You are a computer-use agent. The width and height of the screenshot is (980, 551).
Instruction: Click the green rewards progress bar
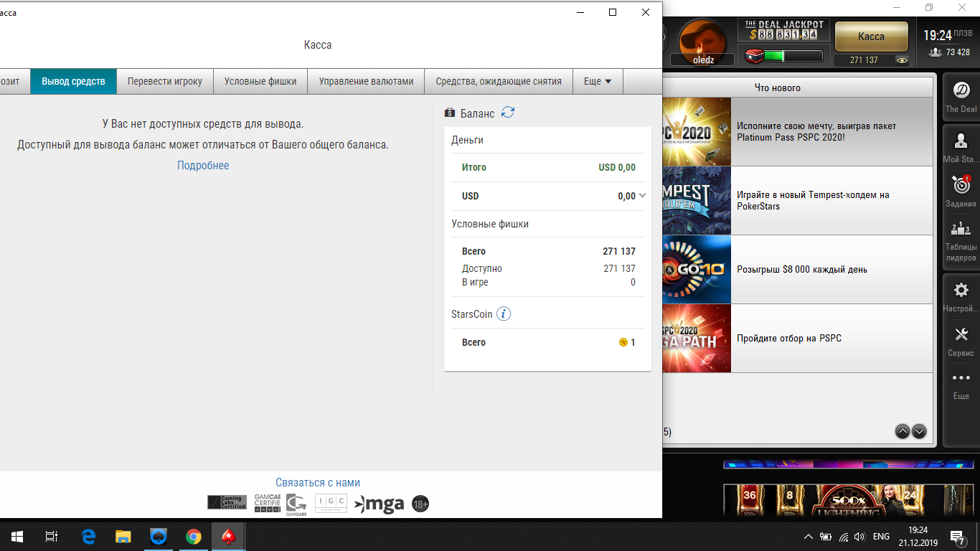coord(793,56)
